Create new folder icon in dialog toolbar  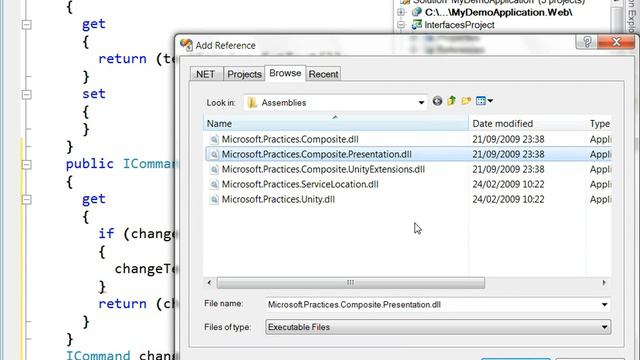(x=466, y=101)
